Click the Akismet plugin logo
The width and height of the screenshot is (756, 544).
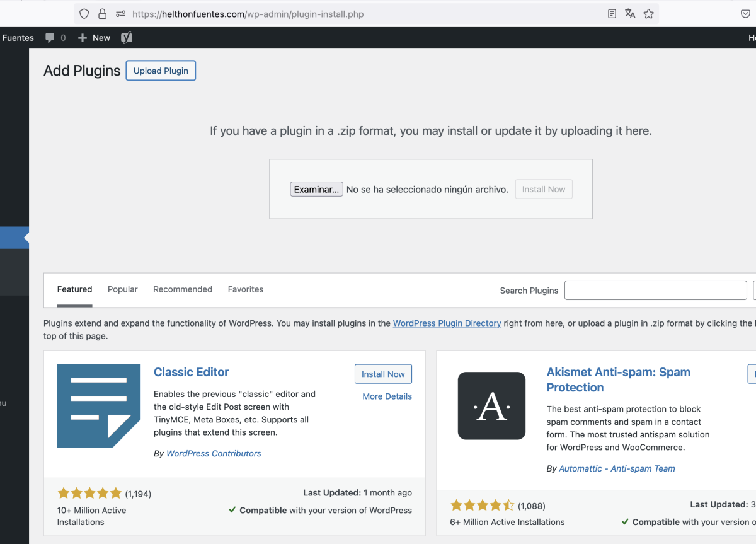(x=491, y=406)
